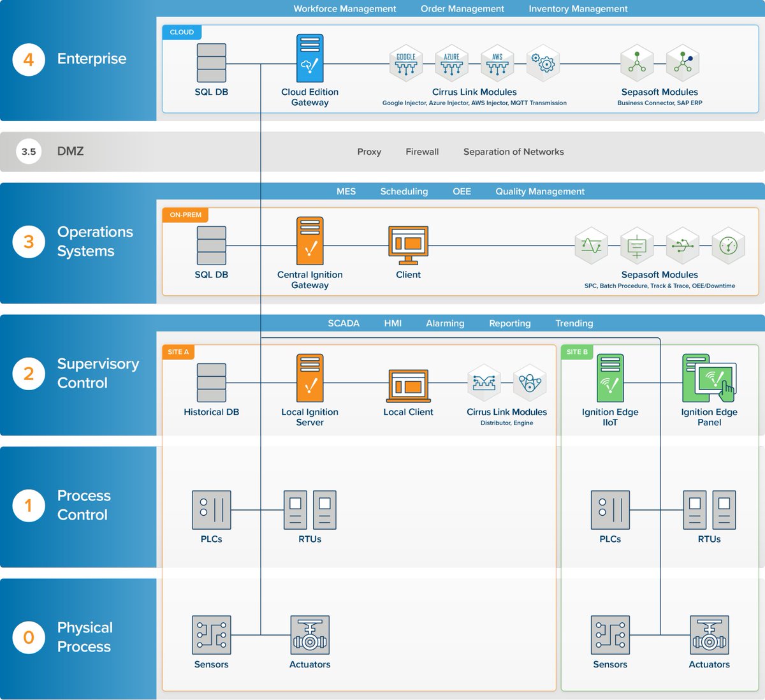
Task: Click the level 1 Process Control badge
Action: pos(29,506)
